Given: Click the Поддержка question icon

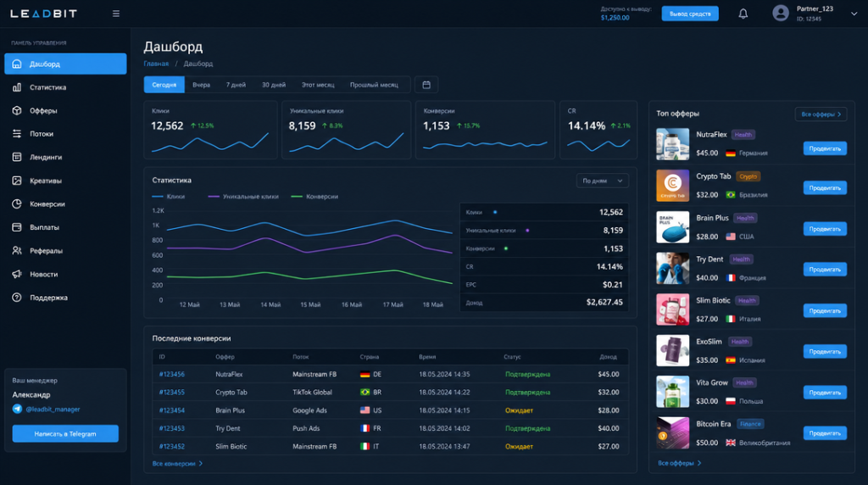Looking at the screenshot, I should click(17, 298).
